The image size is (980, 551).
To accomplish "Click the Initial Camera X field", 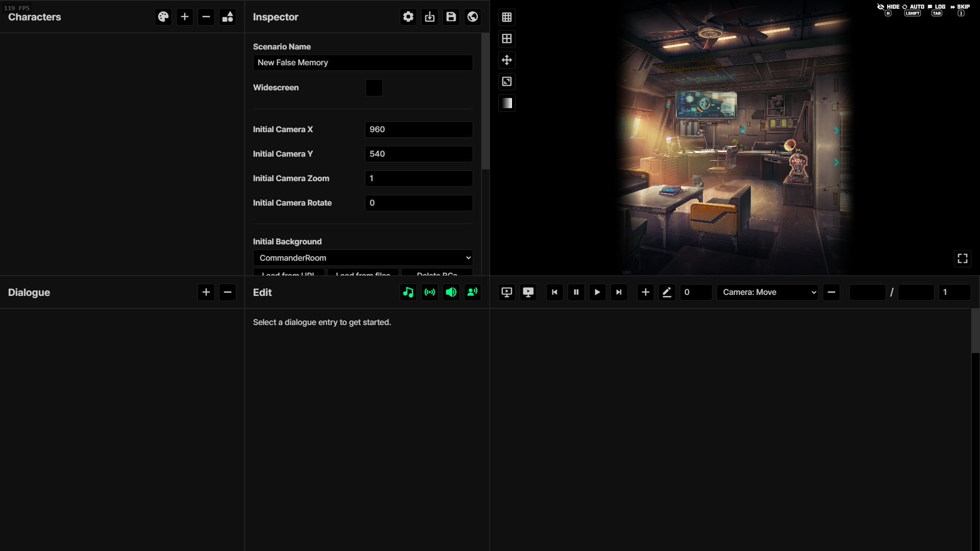I will (x=419, y=130).
